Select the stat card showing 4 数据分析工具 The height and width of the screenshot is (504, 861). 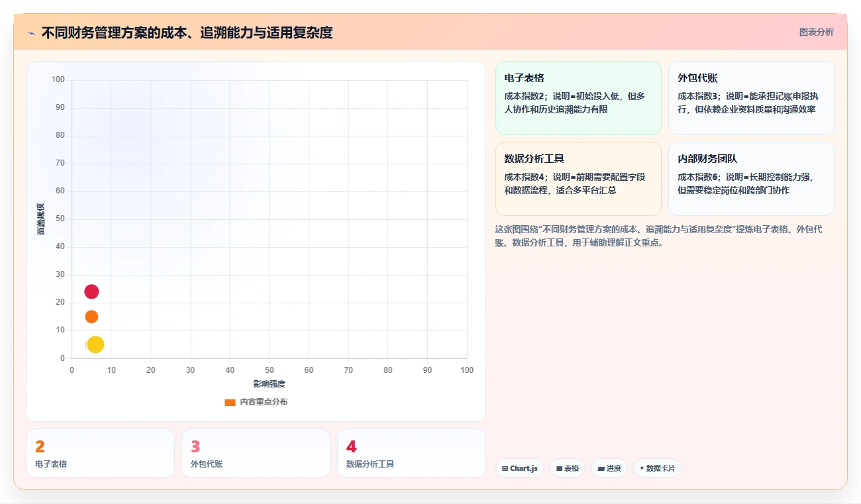pyautogui.click(x=411, y=453)
